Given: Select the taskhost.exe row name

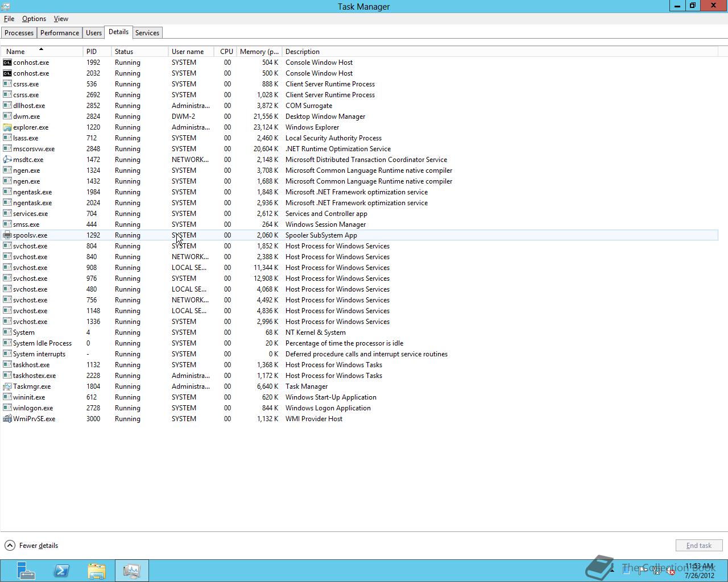Looking at the screenshot, I should (31, 365).
